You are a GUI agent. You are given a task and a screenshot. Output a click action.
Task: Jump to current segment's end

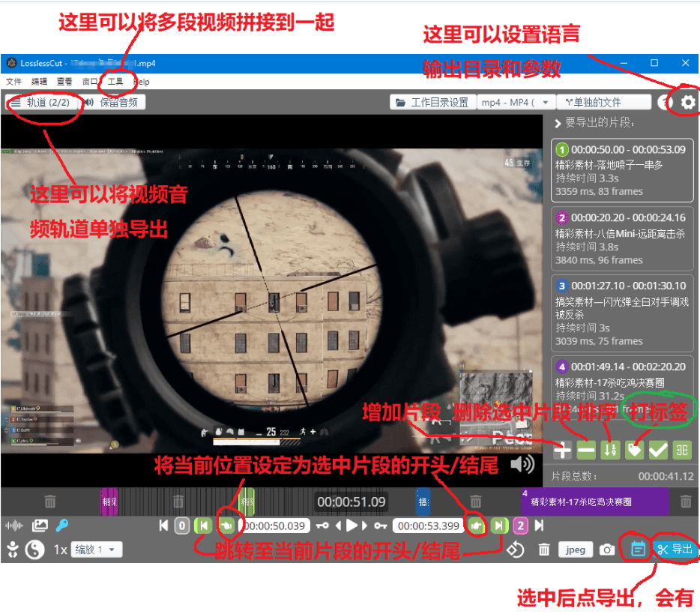tap(499, 526)
